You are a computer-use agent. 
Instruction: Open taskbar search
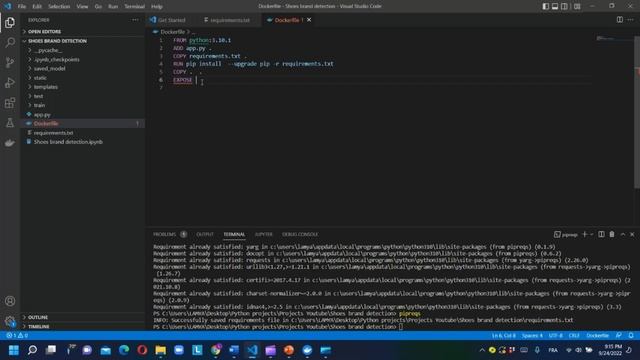pos(32,350)
